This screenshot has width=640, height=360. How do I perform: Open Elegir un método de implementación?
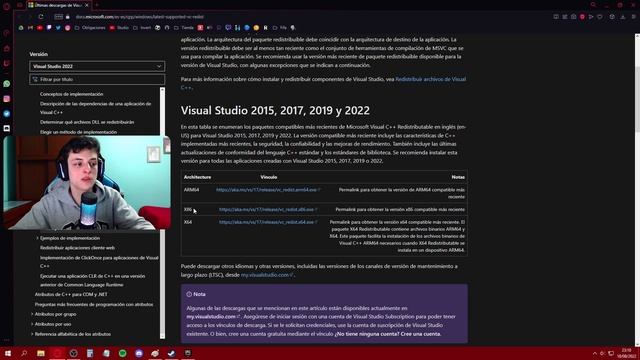(x=78, y=132)
